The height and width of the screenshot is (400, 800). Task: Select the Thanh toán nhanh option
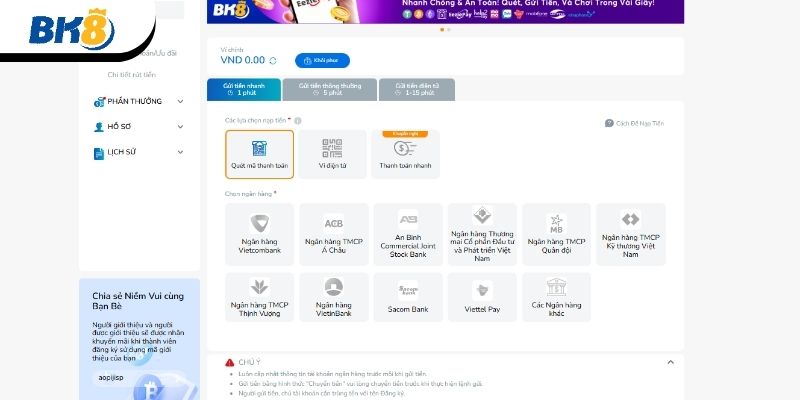pos(405,154)
